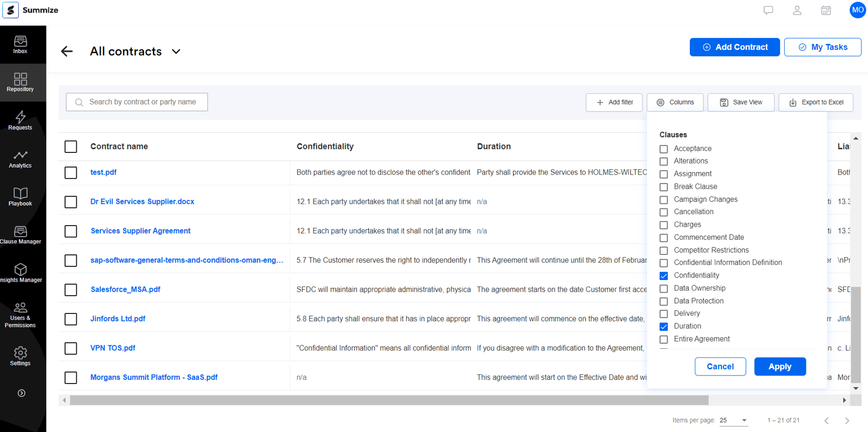Uncheck the Duration clause checkbox
Screen dimensions: 868x432
coord(664,327)
